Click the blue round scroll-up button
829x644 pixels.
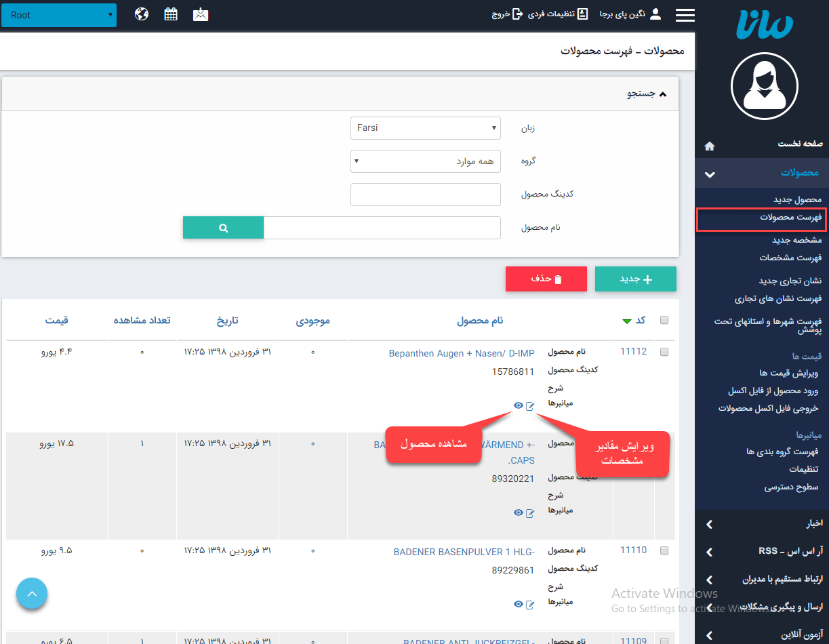32,594
